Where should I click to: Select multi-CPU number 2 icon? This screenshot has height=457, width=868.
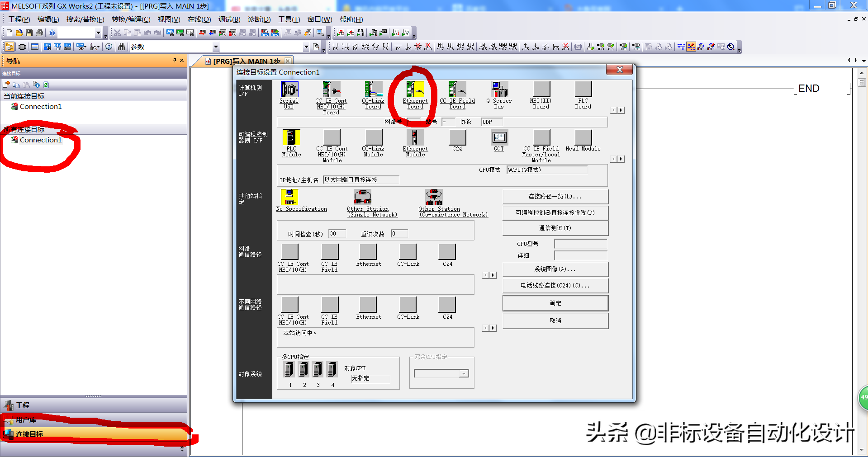(304, 369)
